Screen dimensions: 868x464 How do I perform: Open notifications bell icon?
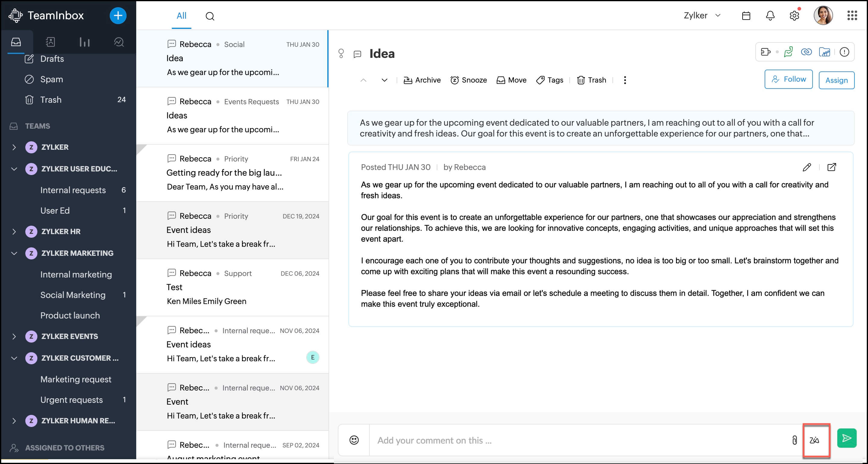pos(770,15)
